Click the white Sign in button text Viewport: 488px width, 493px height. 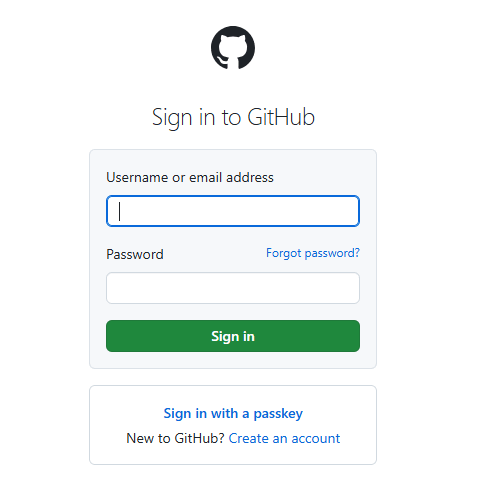point(233,336)
